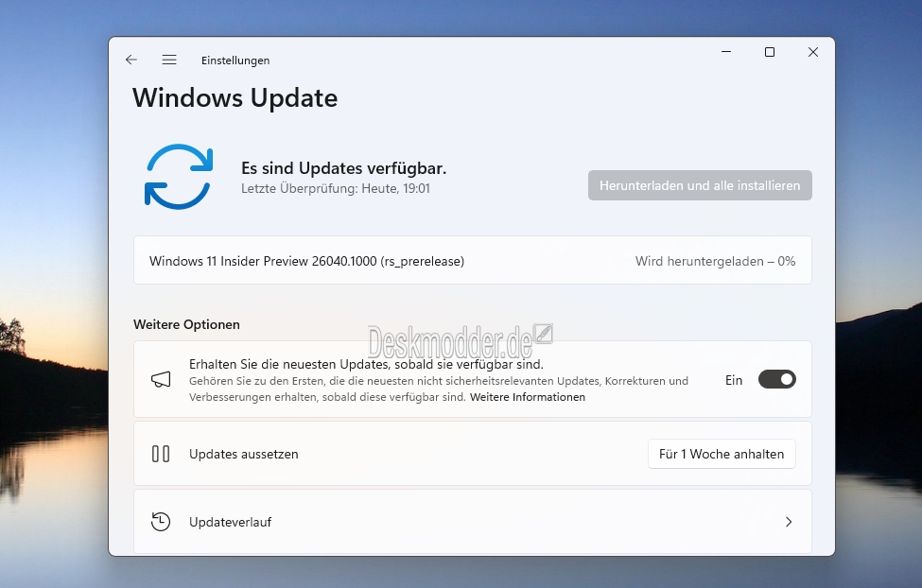Click the Weitere Optionen section heading
922x588 pixels.
tap(186, 324)
